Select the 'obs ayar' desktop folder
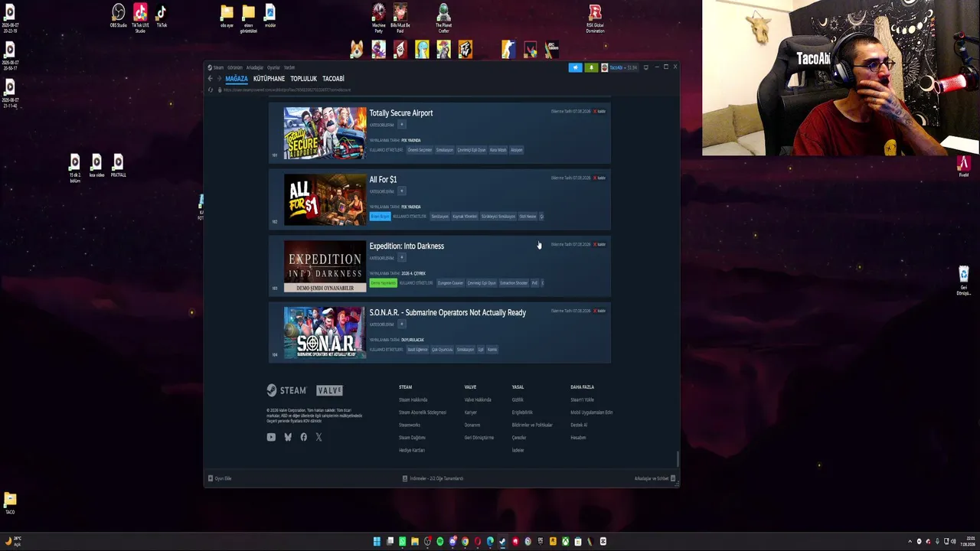 coord(227,16)
